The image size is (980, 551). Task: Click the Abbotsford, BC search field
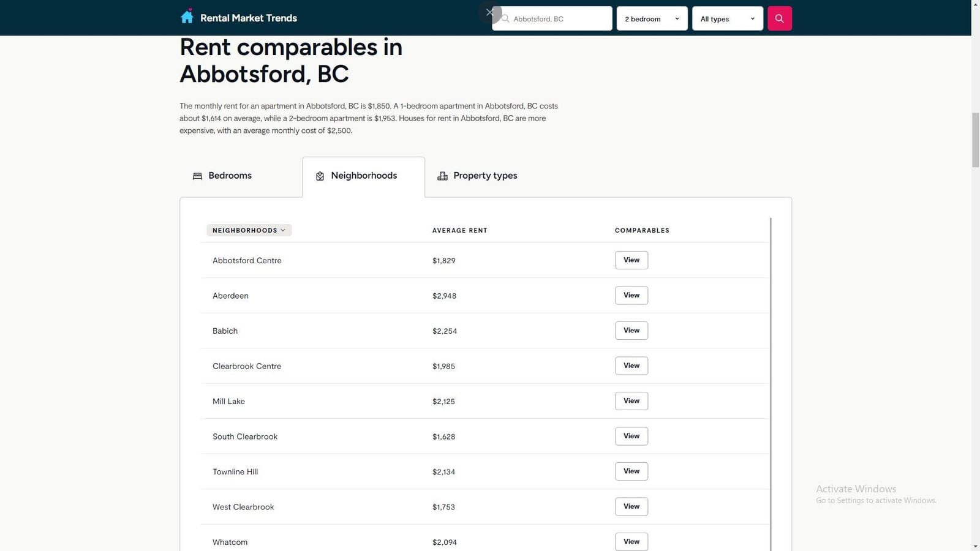552,18
